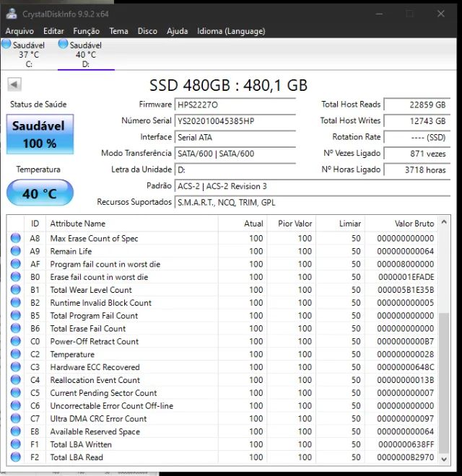Screen dimensions: 462x476
Task: Click status icon of Total Erase Fail Count
Action: pyautogui.click(x=15, y=328)
